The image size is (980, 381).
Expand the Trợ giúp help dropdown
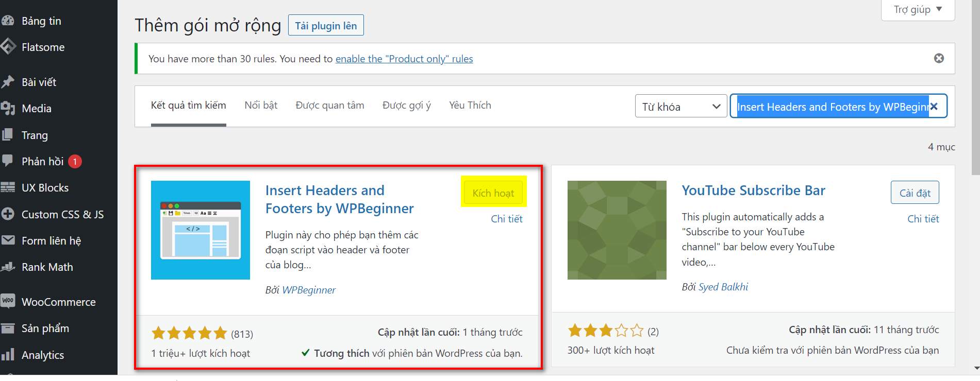point(918,9)
